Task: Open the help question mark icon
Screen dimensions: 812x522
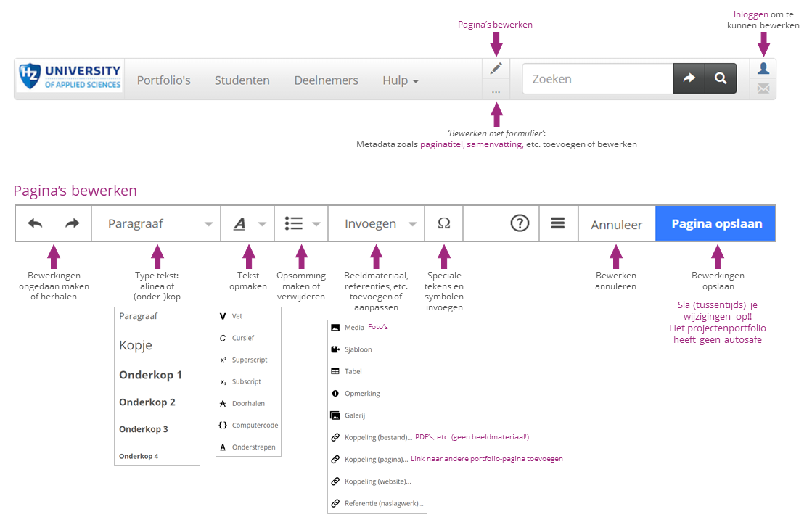Action: click(x=520, y=223)
